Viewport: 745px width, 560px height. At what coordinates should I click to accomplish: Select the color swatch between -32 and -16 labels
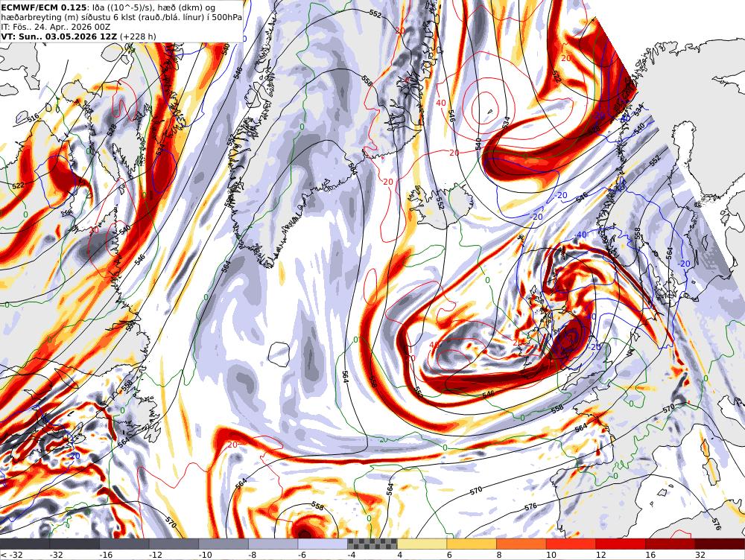(74, 544)
